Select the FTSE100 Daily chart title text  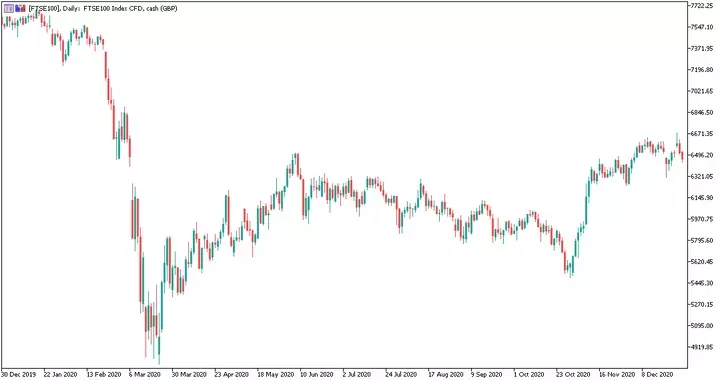[103, 8]
